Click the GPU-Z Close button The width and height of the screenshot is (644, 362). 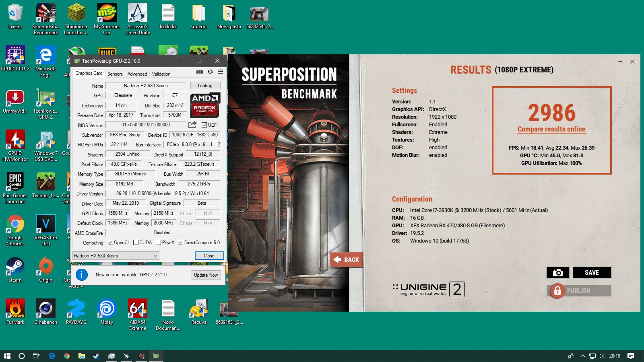(x=209, y=256)
